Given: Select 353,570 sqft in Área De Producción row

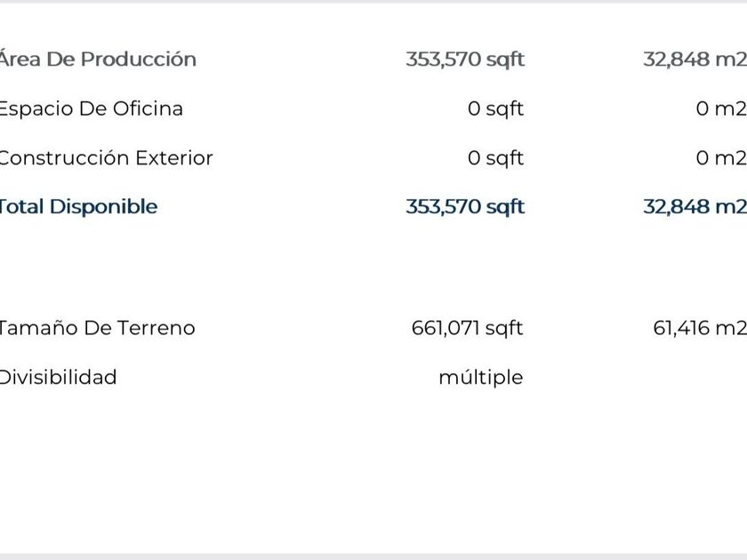Looking at the screenshot, I should 464,60.
